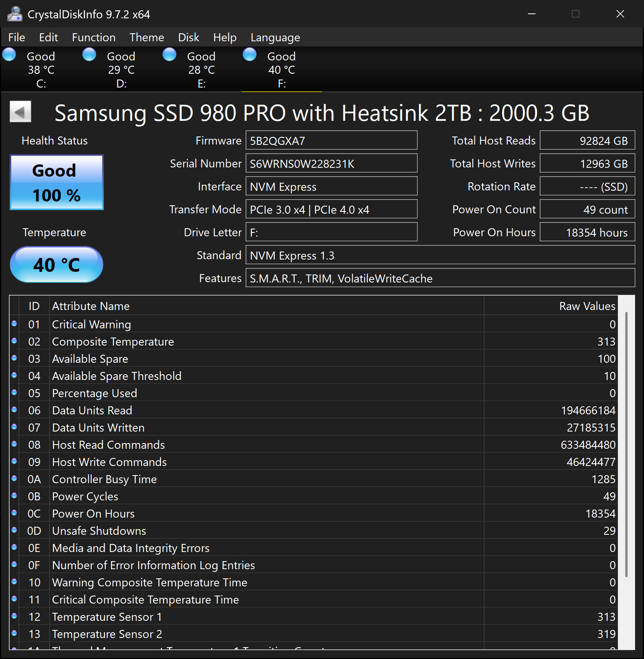
Task: Click the 40 °C temperature button
Action: click(x=57, y=265)
